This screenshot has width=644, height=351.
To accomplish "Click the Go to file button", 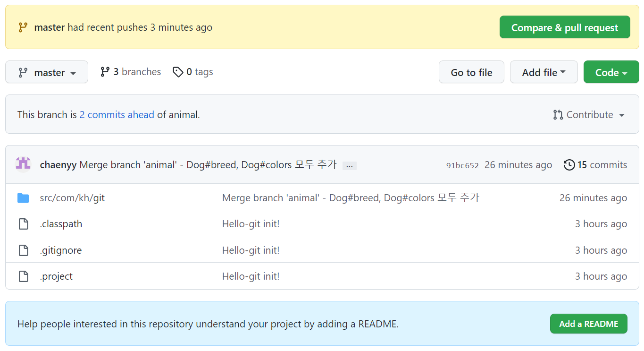I will coord(471,72).
